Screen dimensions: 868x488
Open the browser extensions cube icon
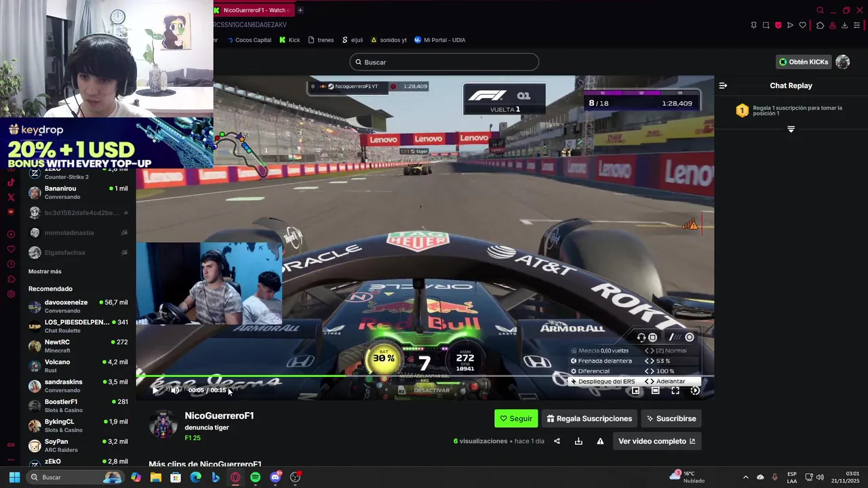tap(820, 25)
